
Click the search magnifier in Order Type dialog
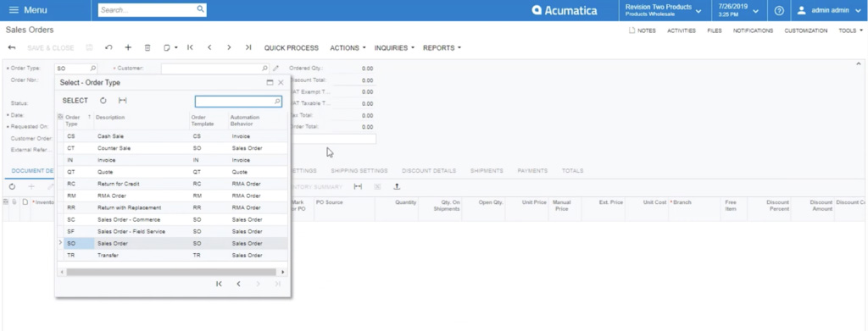click(277, 102)
